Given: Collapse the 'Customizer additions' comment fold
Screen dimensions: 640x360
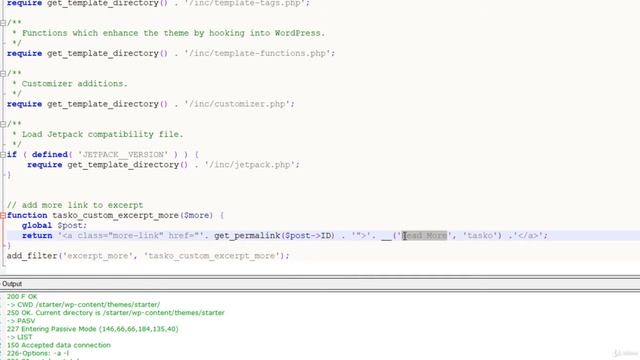Looking at the screenshot, I should pos(3,73).
